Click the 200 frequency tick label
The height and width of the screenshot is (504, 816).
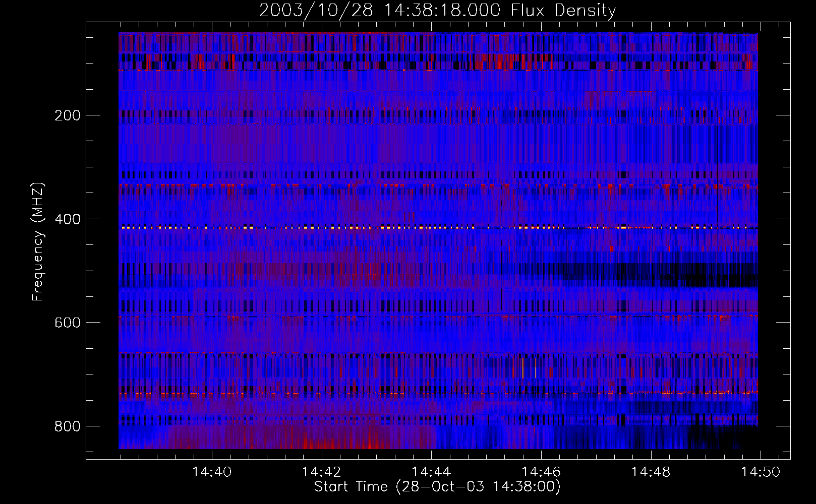(x=68, y=115)
